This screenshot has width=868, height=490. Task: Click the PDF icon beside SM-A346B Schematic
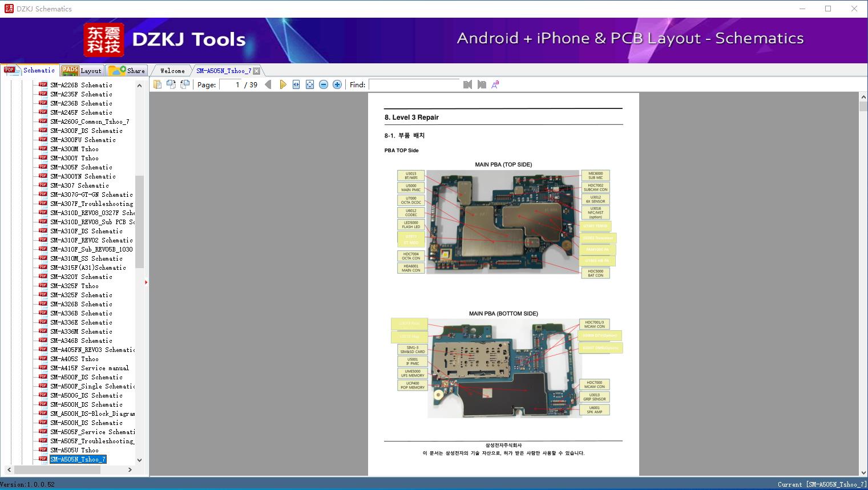coord(43,340)
